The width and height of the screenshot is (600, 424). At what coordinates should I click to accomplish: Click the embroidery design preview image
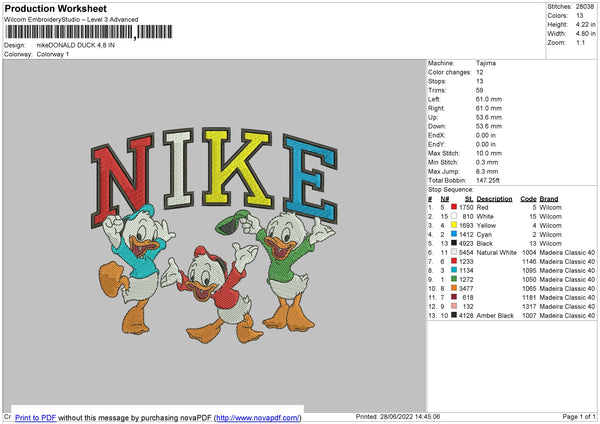click(215, 235)
